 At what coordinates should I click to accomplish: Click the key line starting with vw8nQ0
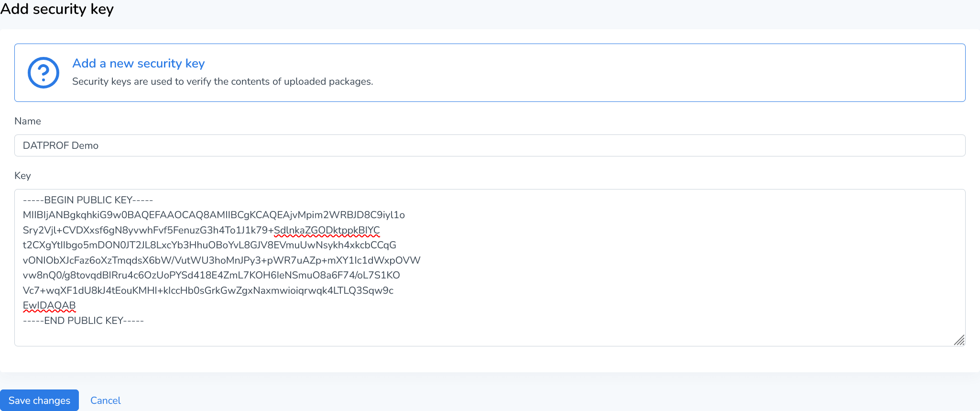(x=211, y=275)
